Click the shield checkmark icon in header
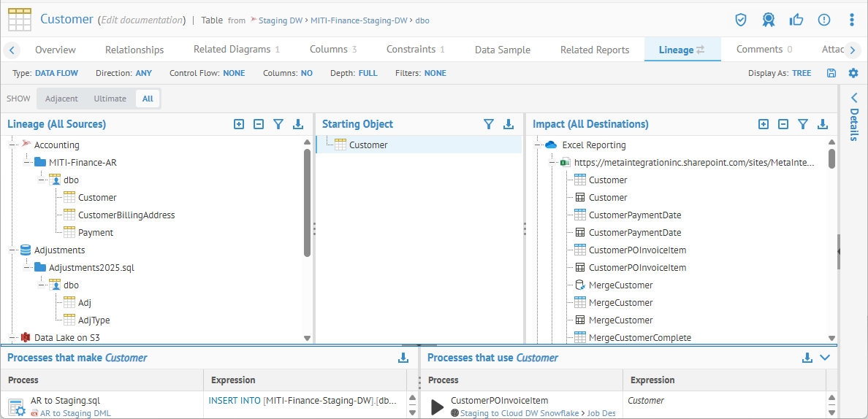 click(741, 20)
